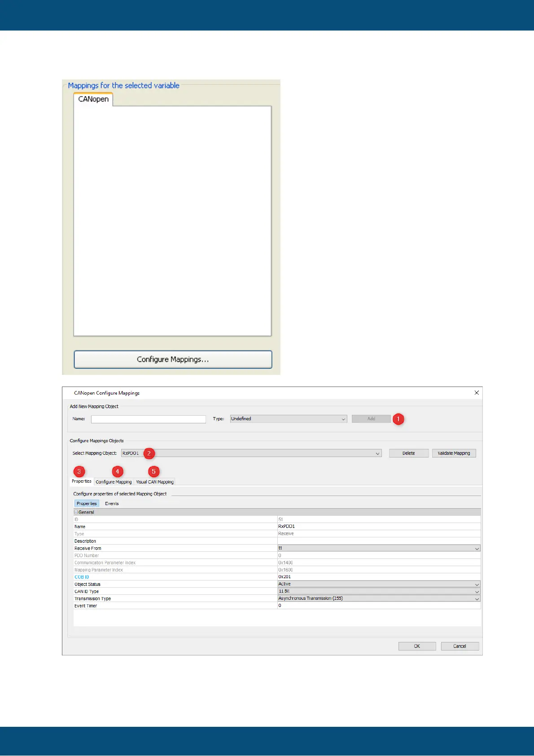The image size is (534, 756).
Task: Select the 'Object Status' property label
Action: (x=88, y=585)
